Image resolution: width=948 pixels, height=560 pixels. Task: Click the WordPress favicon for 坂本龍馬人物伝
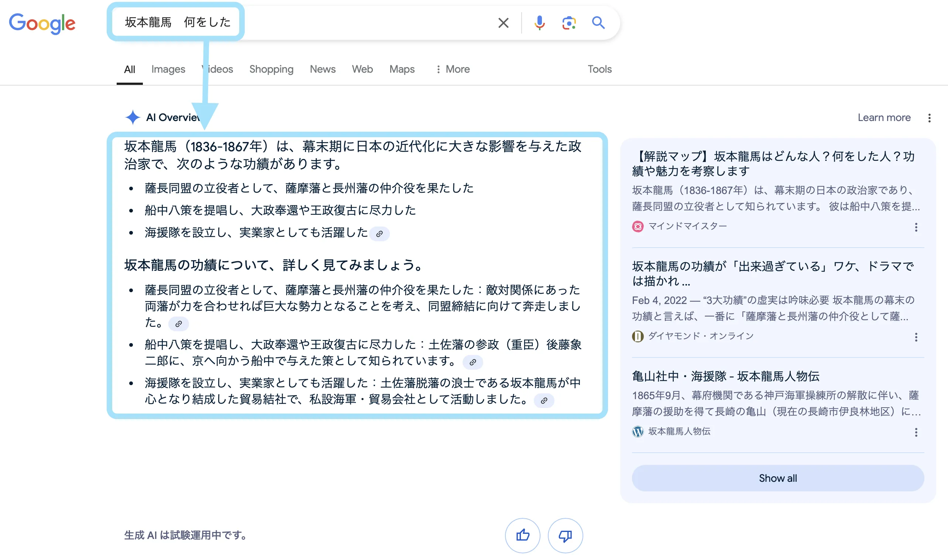638,432
